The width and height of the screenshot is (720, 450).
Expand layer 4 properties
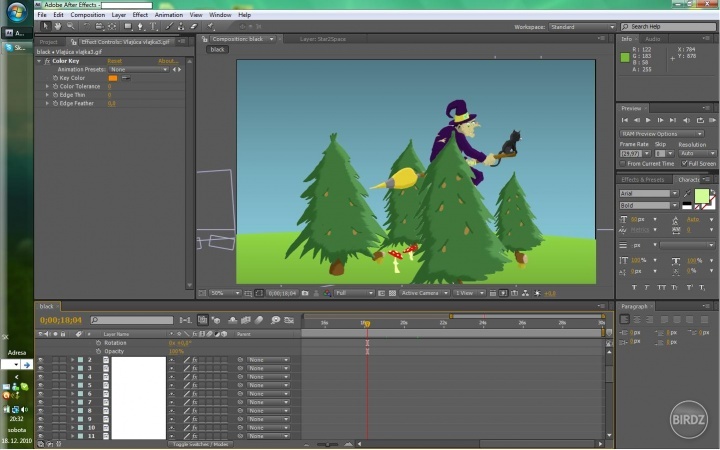pos(72,377)
